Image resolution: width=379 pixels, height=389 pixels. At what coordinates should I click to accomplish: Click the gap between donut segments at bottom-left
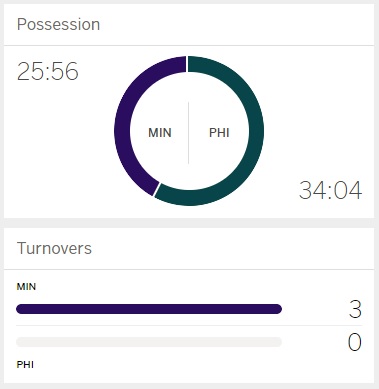click(157, 189)
